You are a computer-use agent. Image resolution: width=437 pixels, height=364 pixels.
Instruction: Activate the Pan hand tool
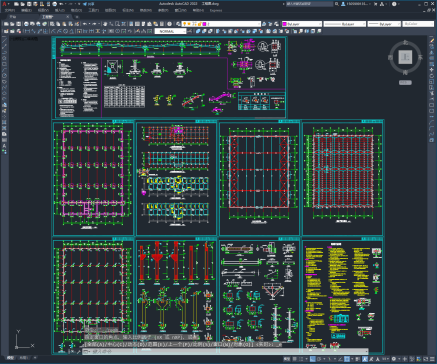click(105, 24)
